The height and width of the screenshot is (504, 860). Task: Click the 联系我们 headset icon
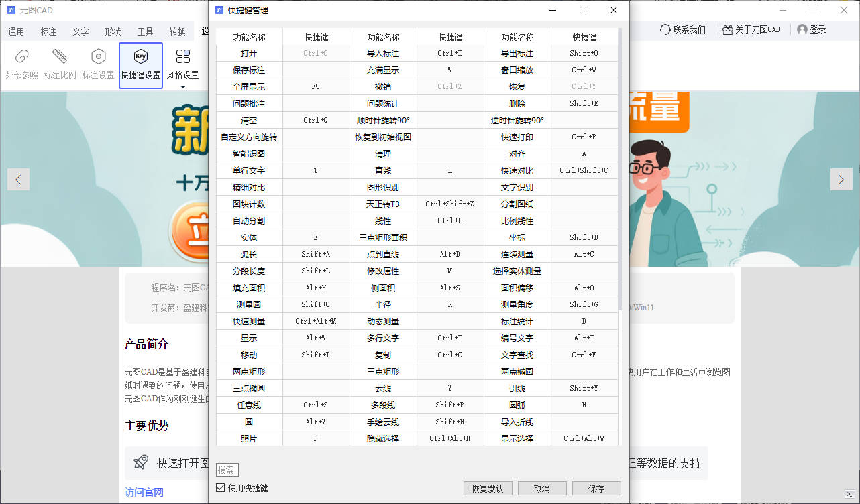[x=665, y=29]
